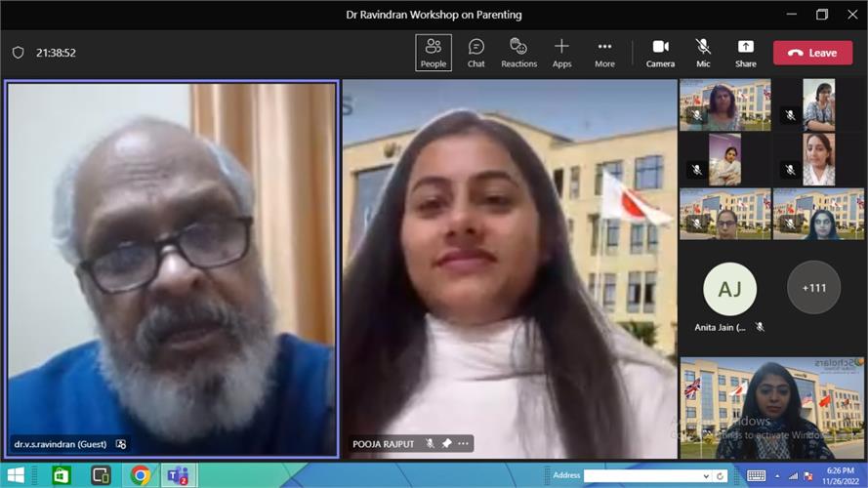This screenshot has height=488, width=868.
Task: Share your screen with Share icon
Action: [745, 53]
